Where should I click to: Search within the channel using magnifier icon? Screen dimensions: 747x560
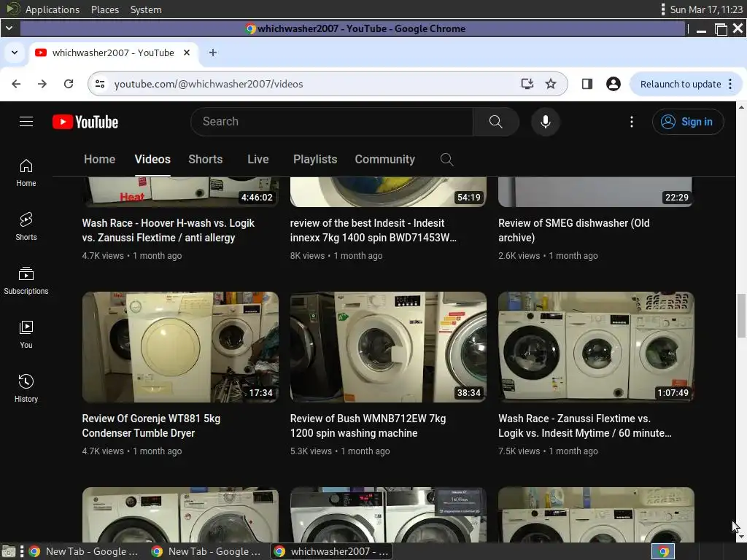coord(446,160)
